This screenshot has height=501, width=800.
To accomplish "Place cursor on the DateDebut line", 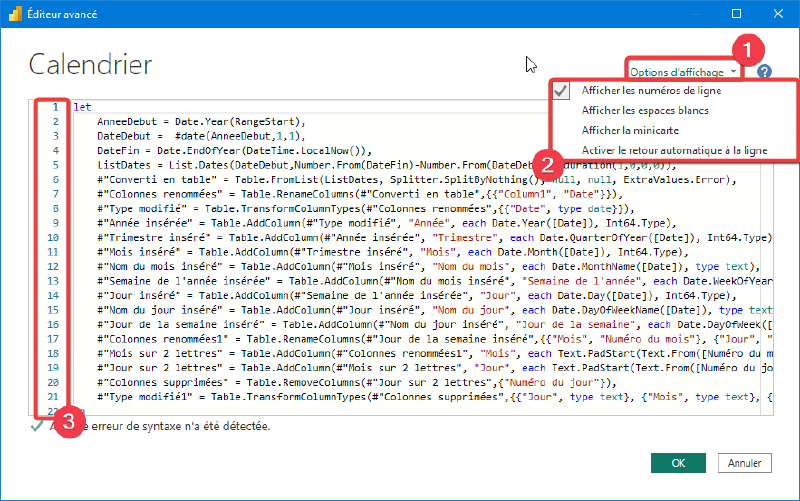I will pos(201,136).
